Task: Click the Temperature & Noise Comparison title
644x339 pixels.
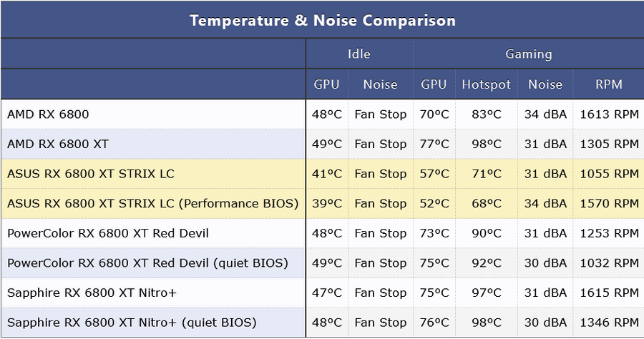Action: pos(323,21)
